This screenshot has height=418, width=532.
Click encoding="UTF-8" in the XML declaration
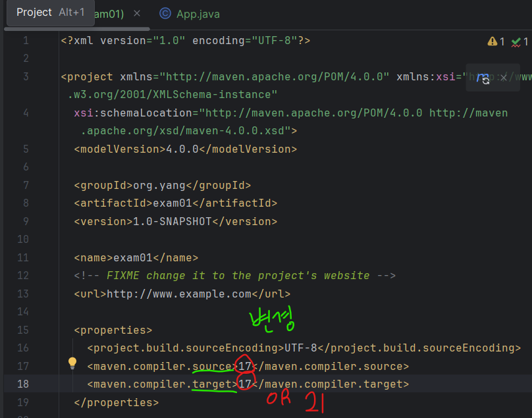point(245,41)
